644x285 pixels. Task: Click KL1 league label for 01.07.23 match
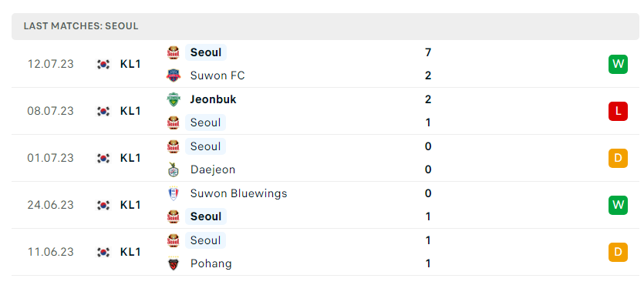tap(130, 158)
